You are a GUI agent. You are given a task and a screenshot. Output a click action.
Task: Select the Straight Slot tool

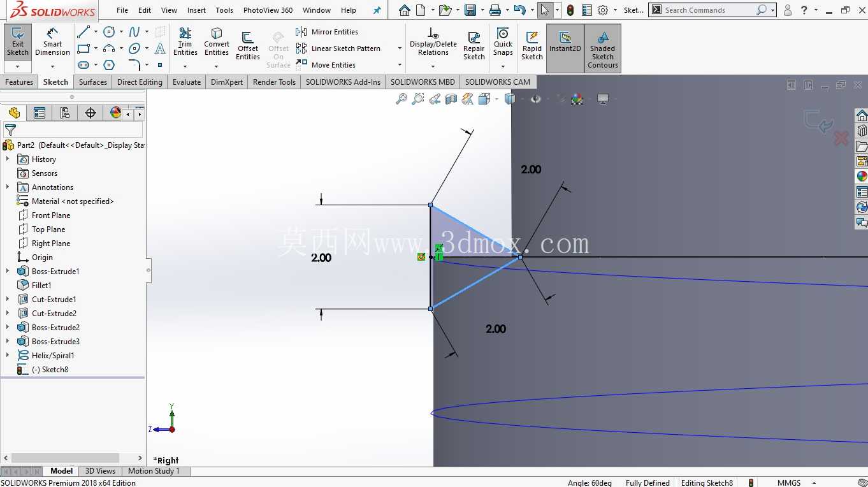[83, 65]
